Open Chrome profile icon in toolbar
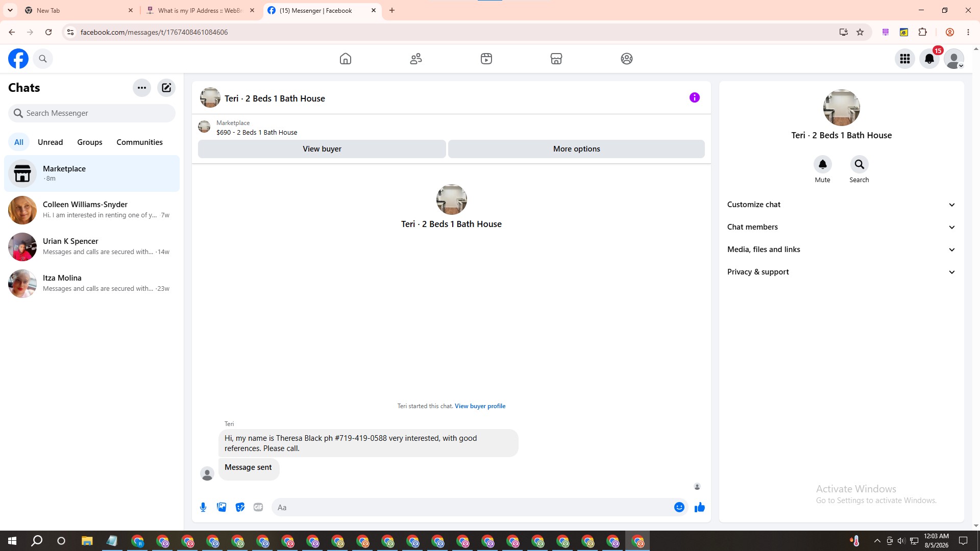 click(950, 32)
